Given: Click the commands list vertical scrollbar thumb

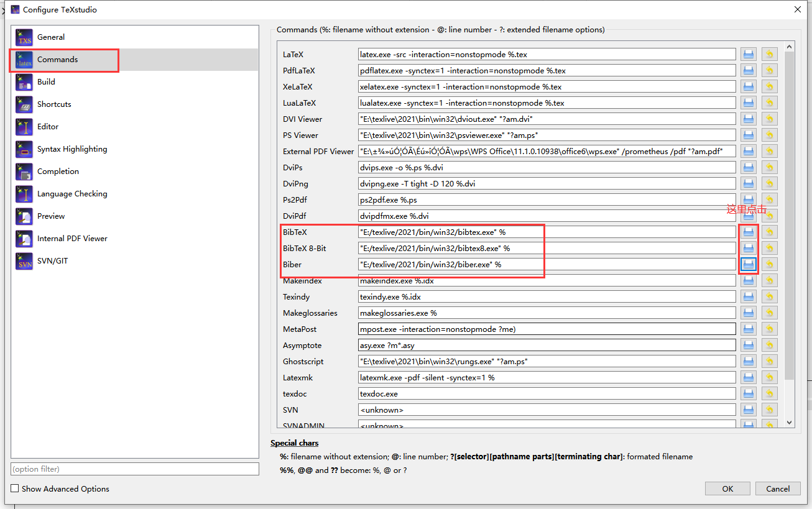Looking at the screenshot, I should point(790,215).
